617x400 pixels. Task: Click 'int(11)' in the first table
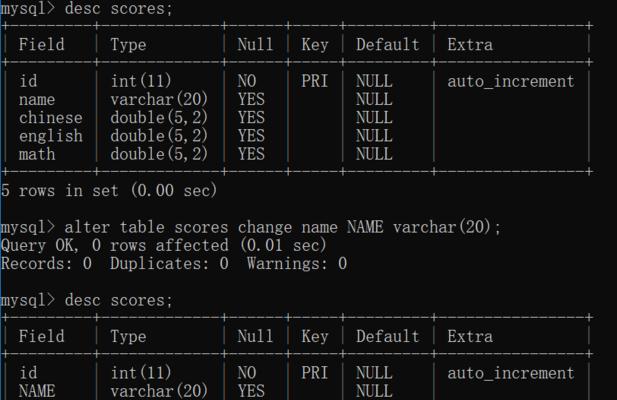(141, 81)
